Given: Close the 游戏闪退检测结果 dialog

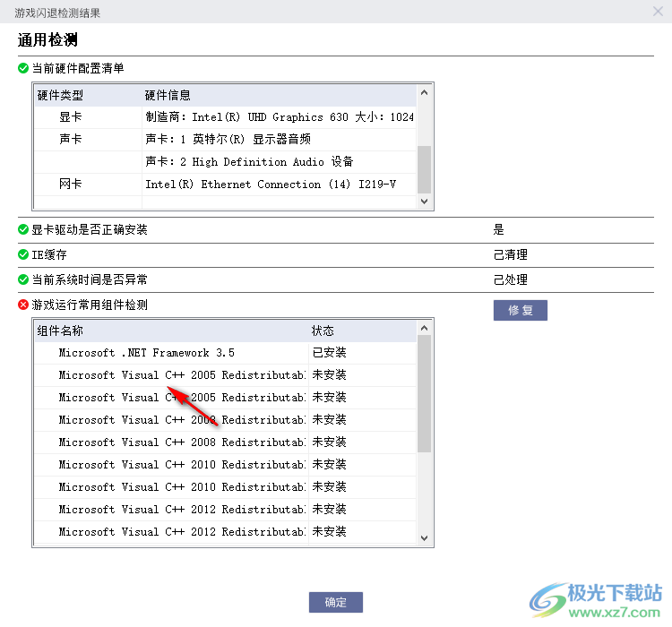Looking at the screenshot, I should (658, 11).
